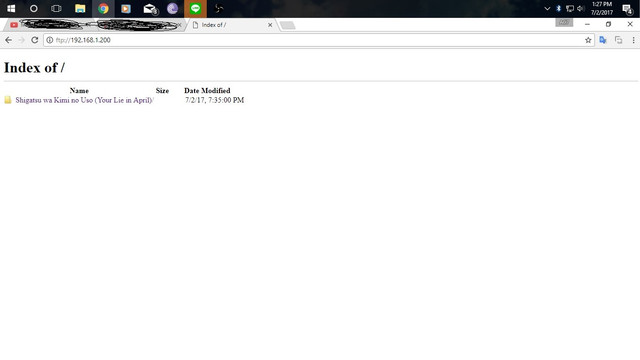Screen dimensions: 640x360
Task: Open the Chrome three-dot menu
Action: tap(633, 40)
